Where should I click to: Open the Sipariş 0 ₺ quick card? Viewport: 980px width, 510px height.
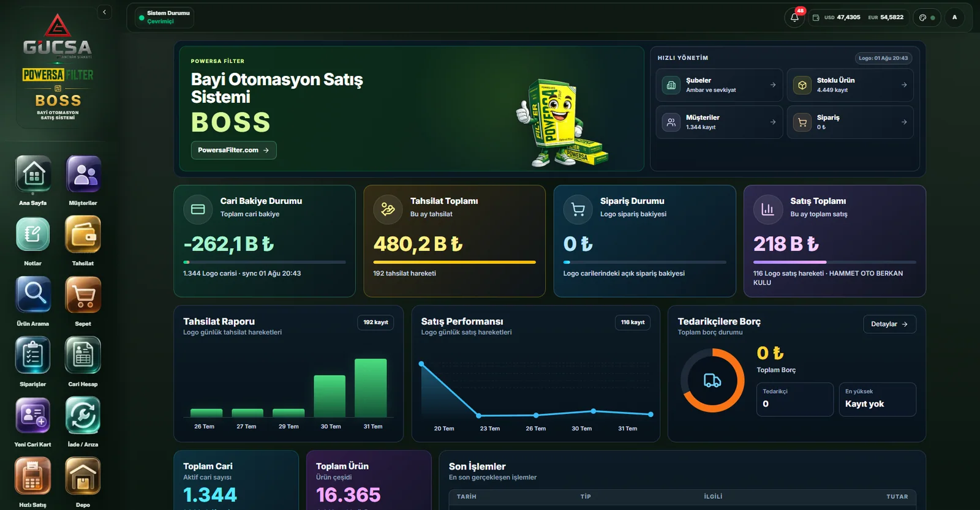850,122
